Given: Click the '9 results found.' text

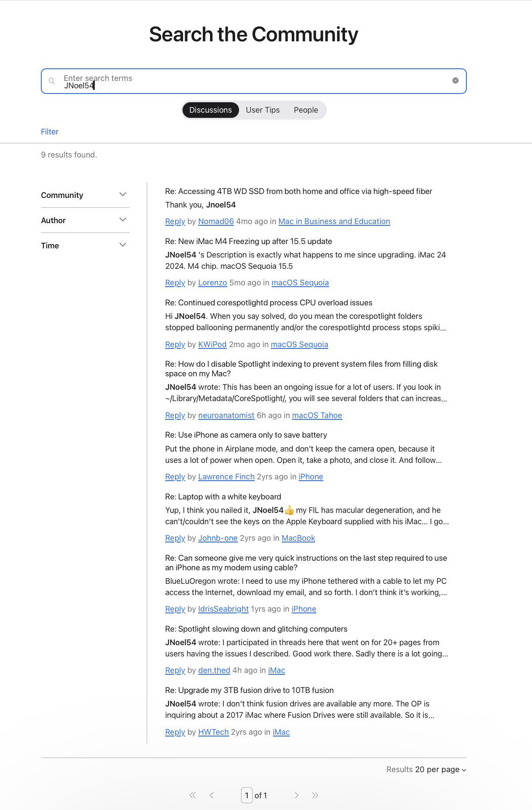Looking at the screenshot, I should (x=69, y=155).
